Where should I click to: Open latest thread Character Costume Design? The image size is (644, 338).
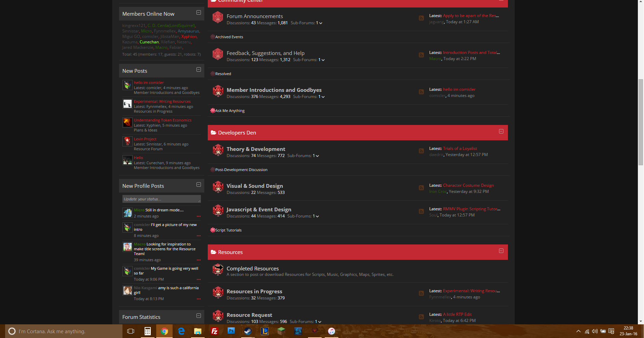(x=468, y=185)
